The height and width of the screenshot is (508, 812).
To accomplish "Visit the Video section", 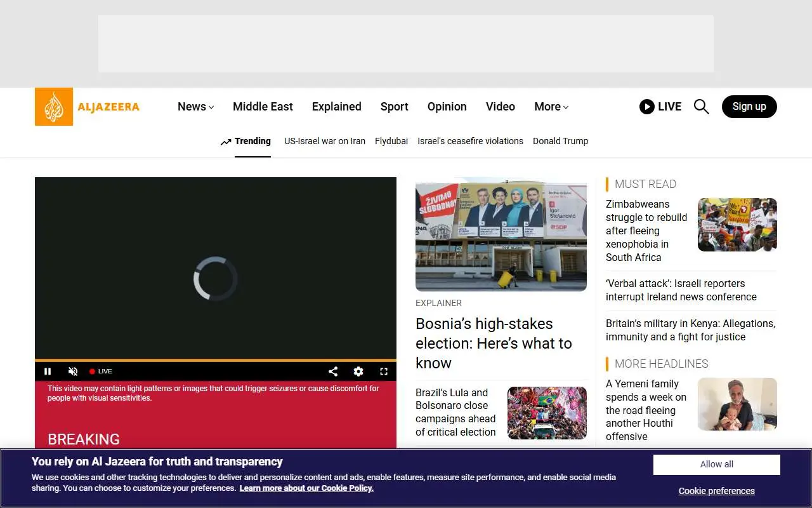I will (x=501, y=107).
